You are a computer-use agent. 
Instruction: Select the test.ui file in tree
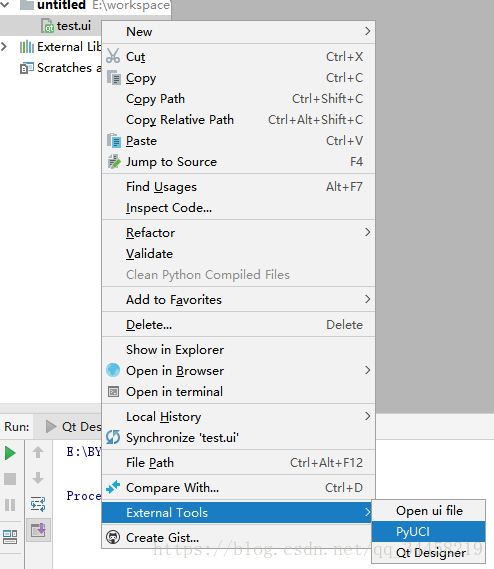74,26
